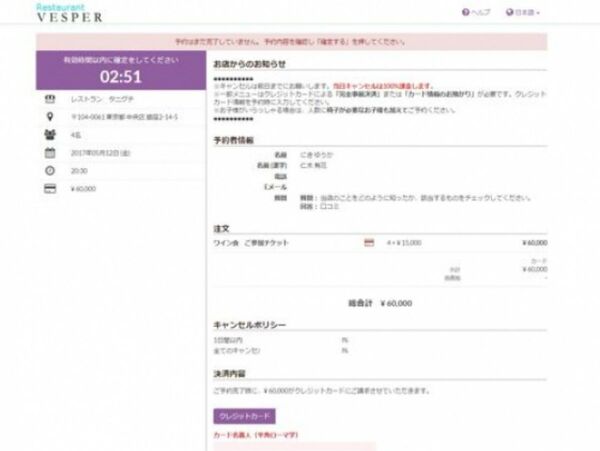Screen dimensions: 600x451
Task: Open the help (ヘルプ) link
Action: (481, 13)
